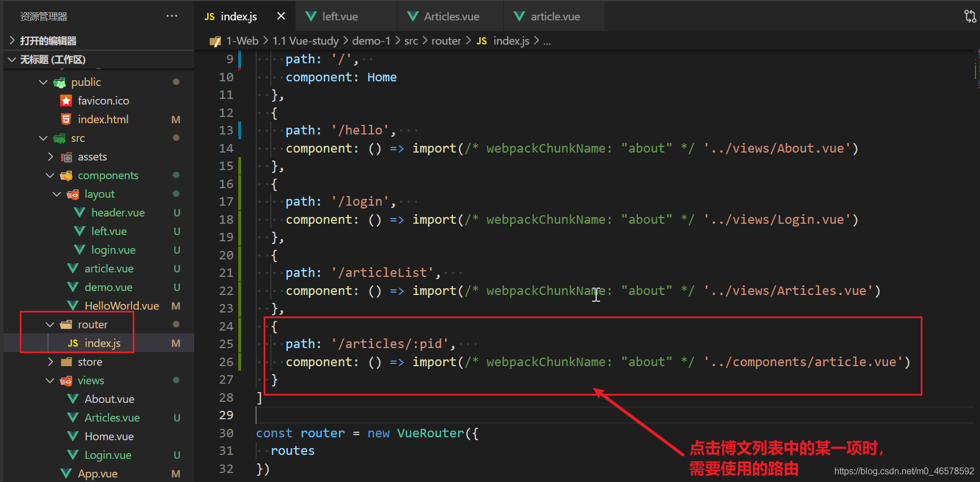Click the index.js breadcrumb
Image resolution: width=980 pixels, height=482 pixels.
pos(511,41)
